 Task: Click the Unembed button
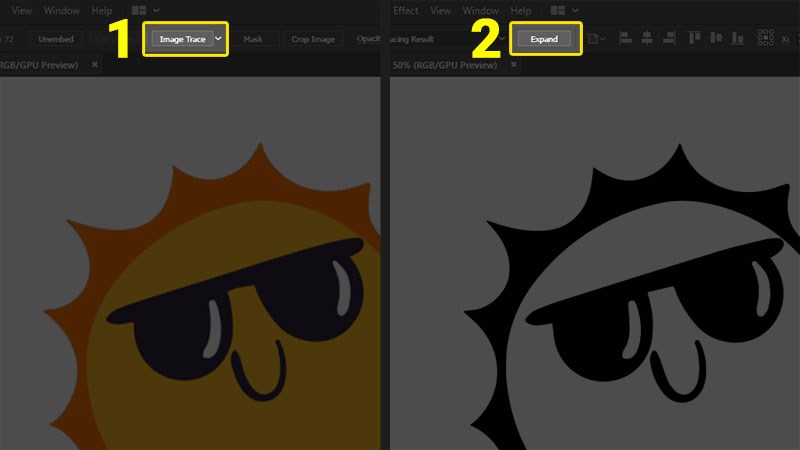[x=56, y=39]
